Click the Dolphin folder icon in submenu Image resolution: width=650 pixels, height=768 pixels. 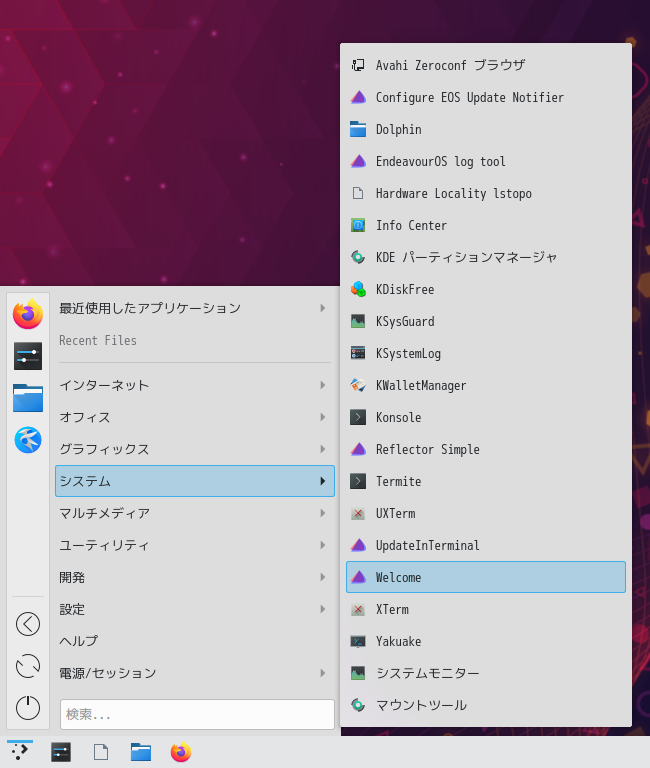(x=358, y=129)
